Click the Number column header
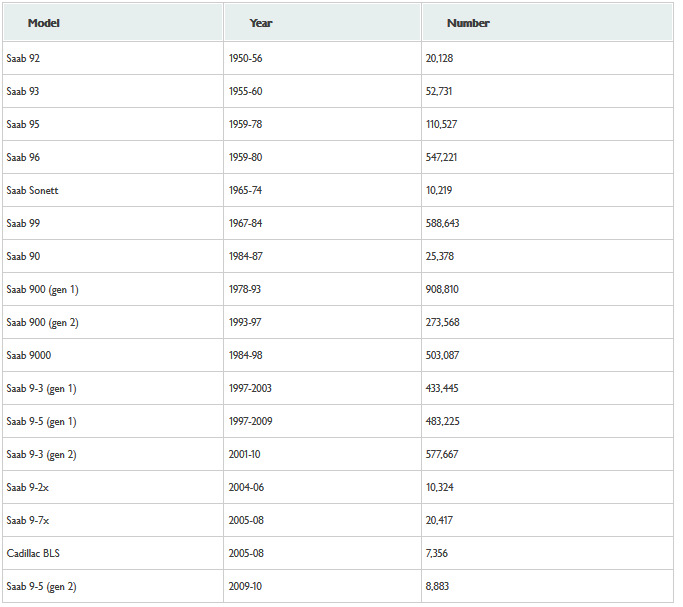Screen dimensions: 683x607 [x=468, y=23]
